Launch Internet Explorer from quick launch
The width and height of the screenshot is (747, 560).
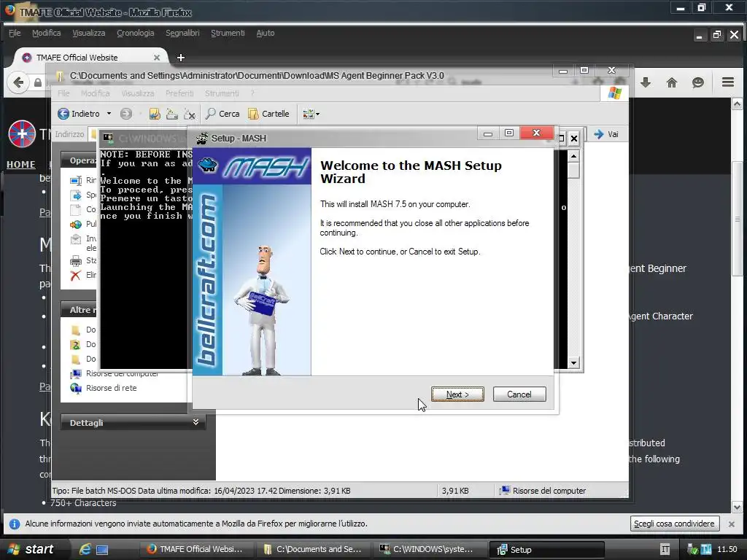pyautogui.click(x=85, y=549)
